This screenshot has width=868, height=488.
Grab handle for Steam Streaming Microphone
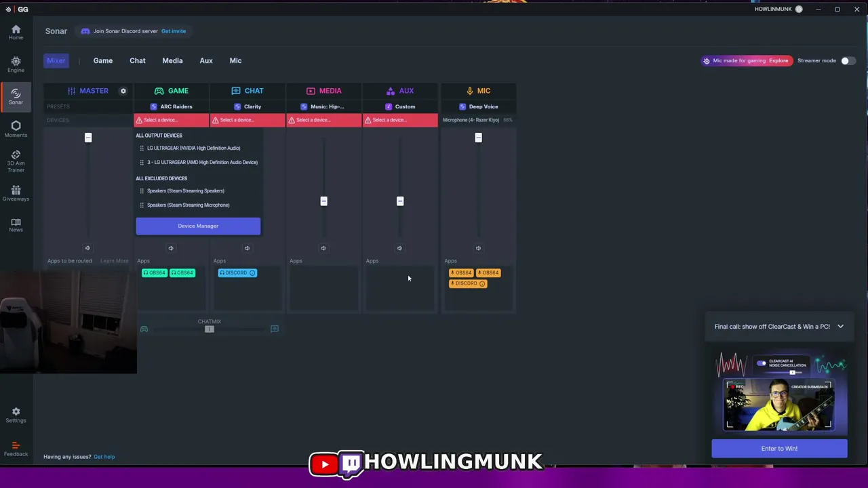(x=141, y=205)
